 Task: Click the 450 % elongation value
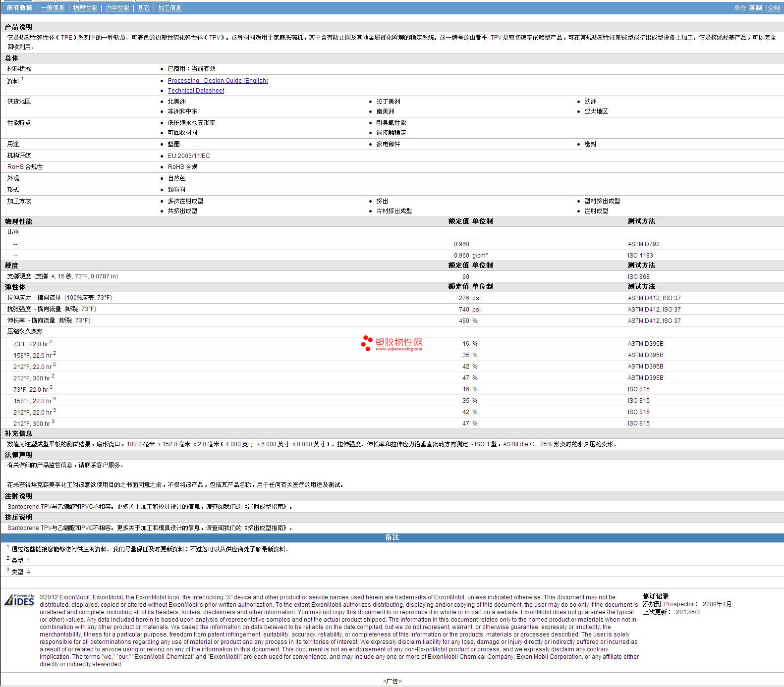point(468,321)
